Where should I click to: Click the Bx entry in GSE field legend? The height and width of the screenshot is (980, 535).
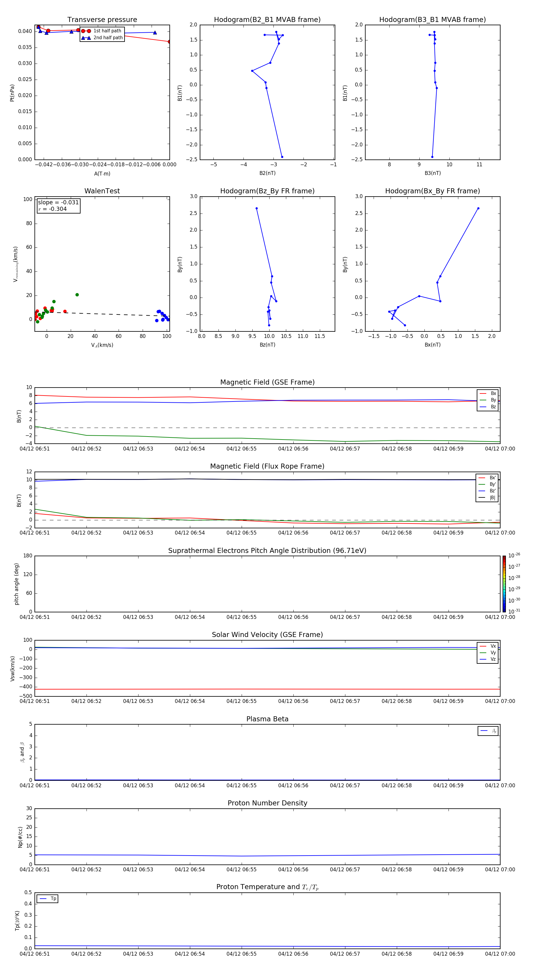[x=488, y=393]
